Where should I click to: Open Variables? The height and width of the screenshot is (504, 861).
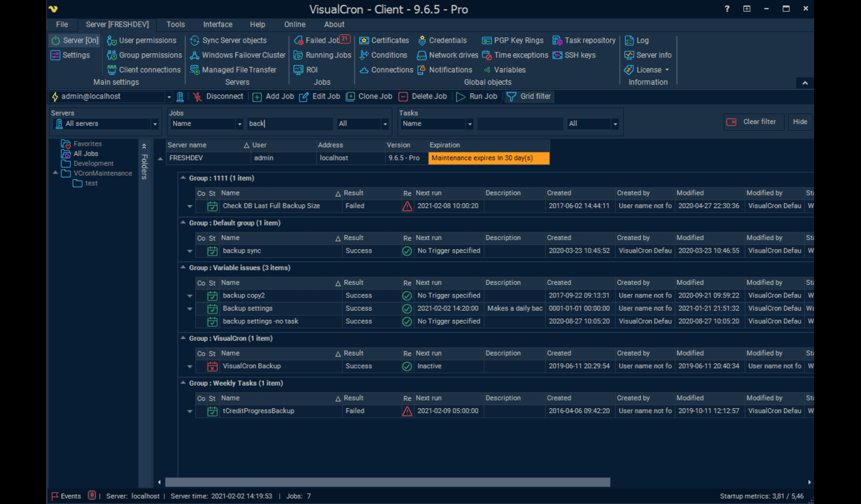503,70
